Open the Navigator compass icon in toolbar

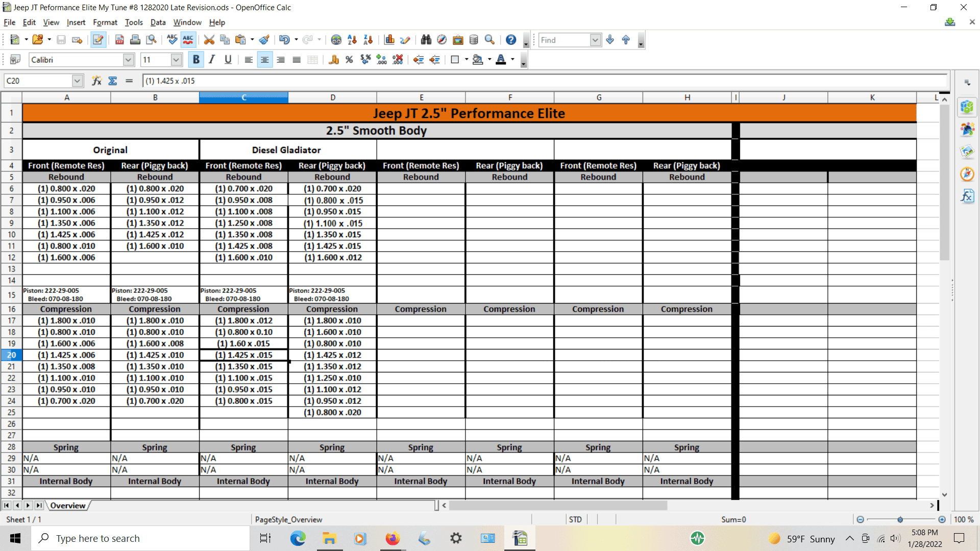click(x=442, y=40)
